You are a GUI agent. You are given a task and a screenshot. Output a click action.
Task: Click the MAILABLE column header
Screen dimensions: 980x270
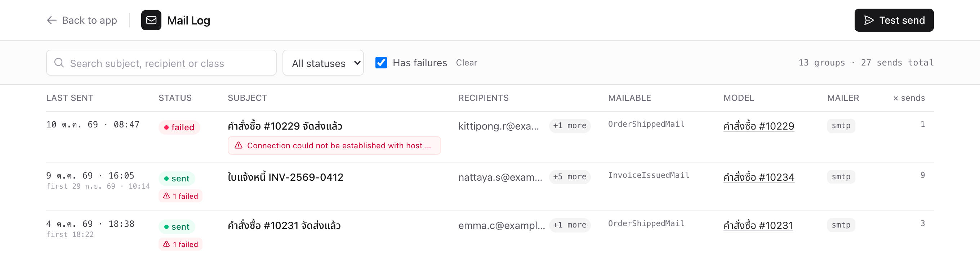(x=630, y=98)
